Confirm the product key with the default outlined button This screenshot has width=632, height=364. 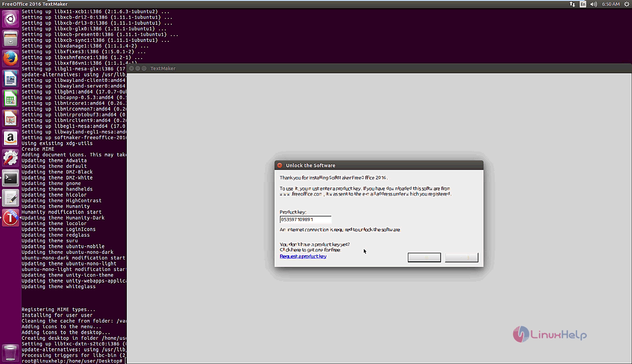click(424, 257)
